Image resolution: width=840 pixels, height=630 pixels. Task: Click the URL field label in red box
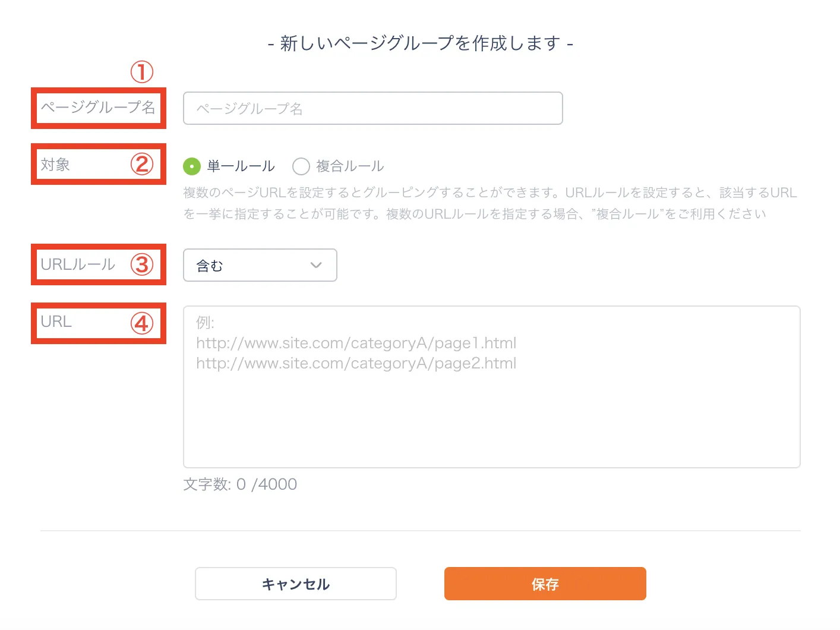point(56,322)
